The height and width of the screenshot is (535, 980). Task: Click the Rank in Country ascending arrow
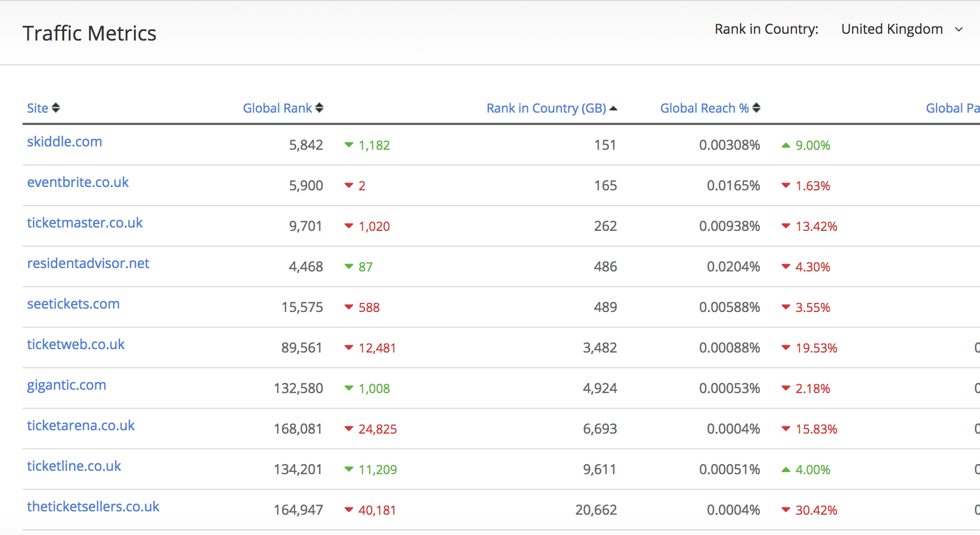(x=613, y=108)
